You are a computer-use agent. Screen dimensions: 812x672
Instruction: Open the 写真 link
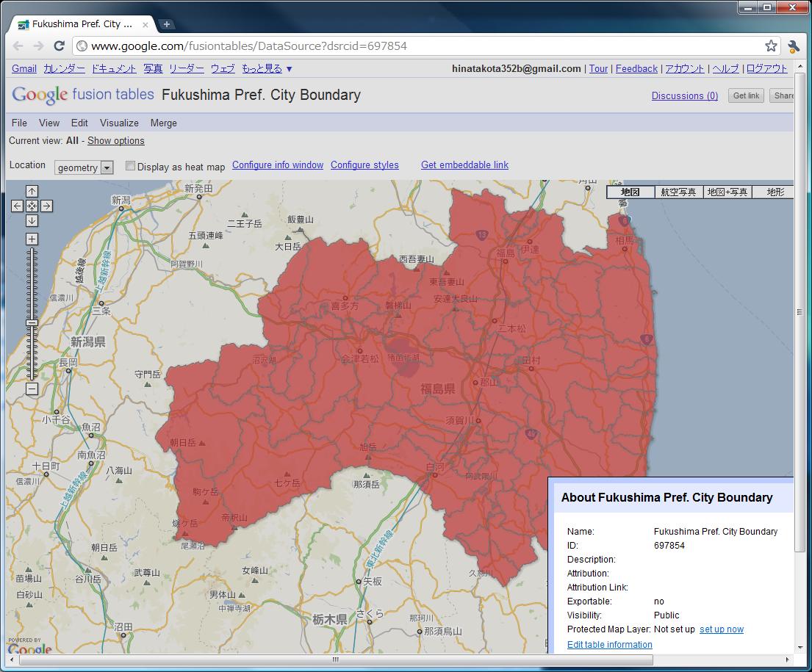tap(154, 69)
